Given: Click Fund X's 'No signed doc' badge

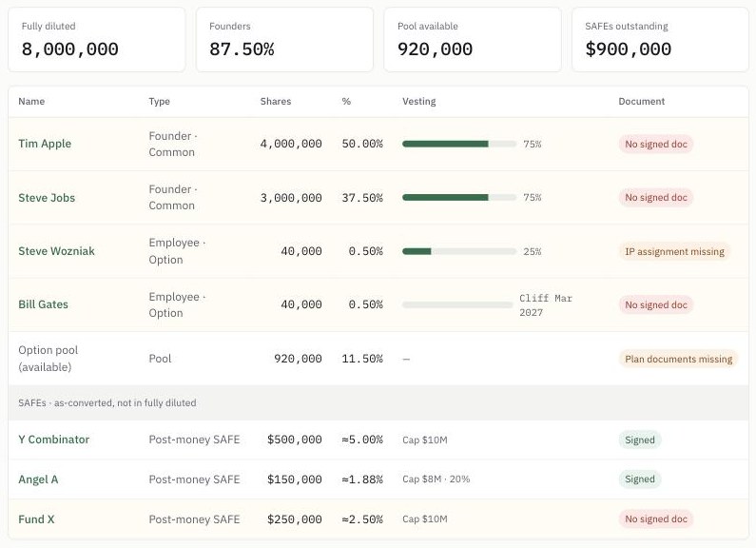Looking at the screenshot, I should [656, 519].
